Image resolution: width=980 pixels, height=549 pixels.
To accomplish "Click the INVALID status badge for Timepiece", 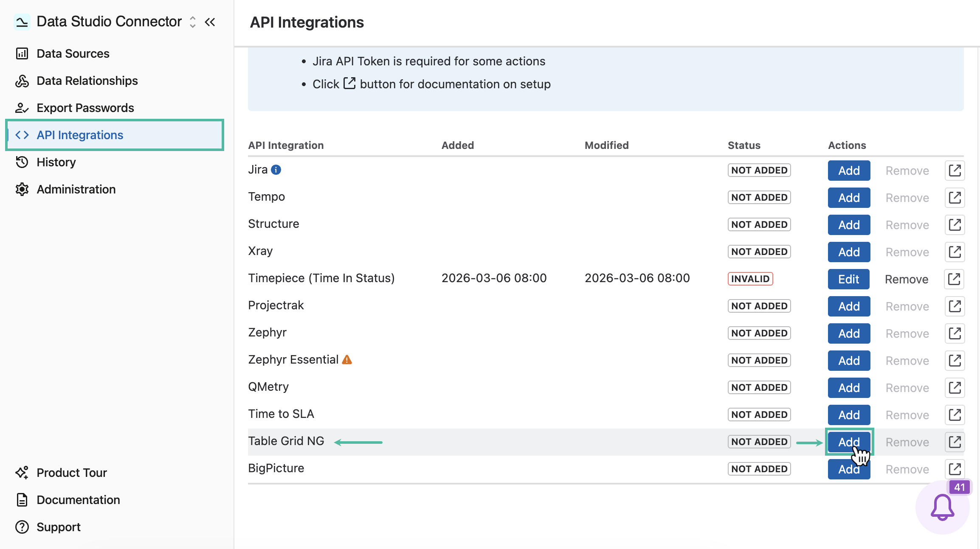I will click(x=750, y=279).
